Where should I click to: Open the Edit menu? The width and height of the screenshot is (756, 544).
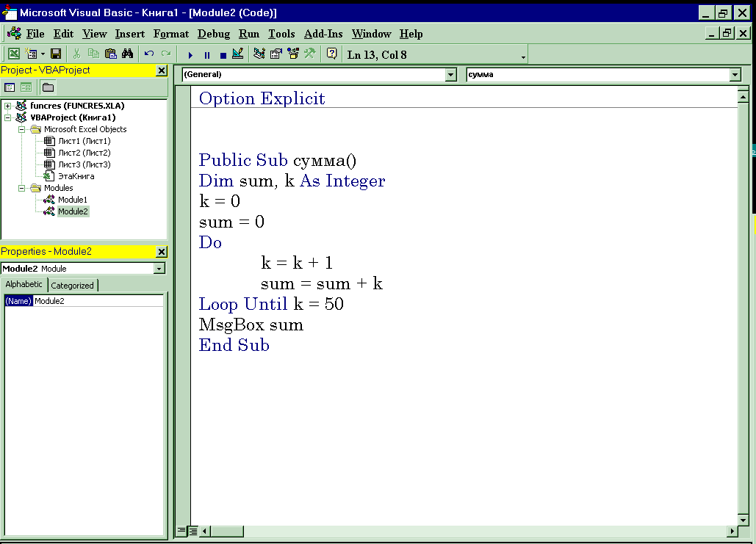point(63,34)
